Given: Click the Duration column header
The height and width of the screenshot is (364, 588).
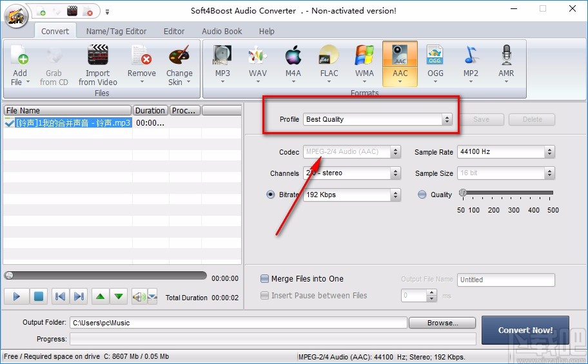Looking at the screenshot, I should click(150, 110).
